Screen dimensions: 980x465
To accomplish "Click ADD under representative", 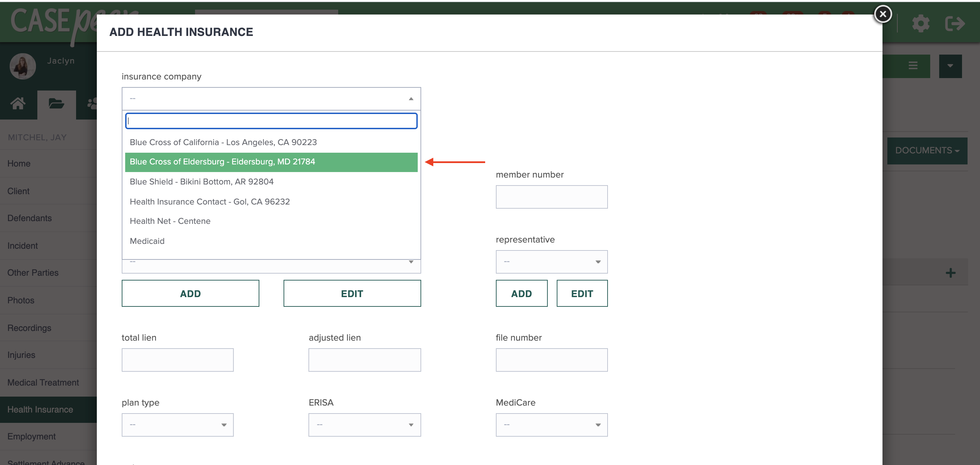I will pyautogui.click(x=521, y=294).
